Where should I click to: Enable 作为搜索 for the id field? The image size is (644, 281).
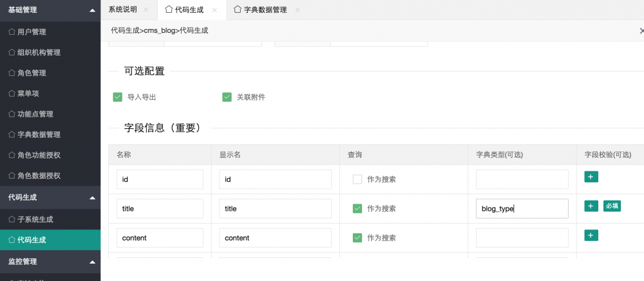[357, 179]
